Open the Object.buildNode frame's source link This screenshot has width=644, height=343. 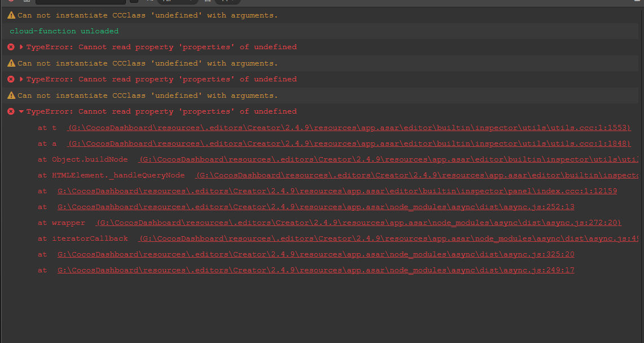388,159
